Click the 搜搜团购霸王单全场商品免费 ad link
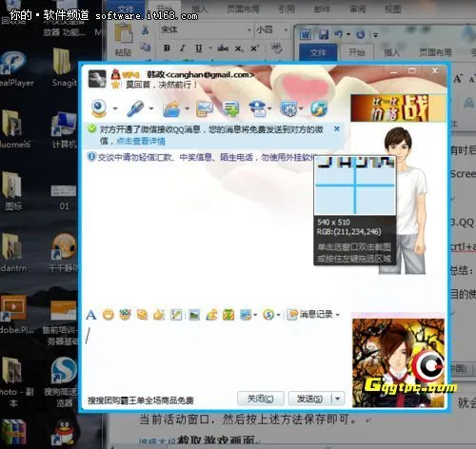 click(x=141, y=400)
